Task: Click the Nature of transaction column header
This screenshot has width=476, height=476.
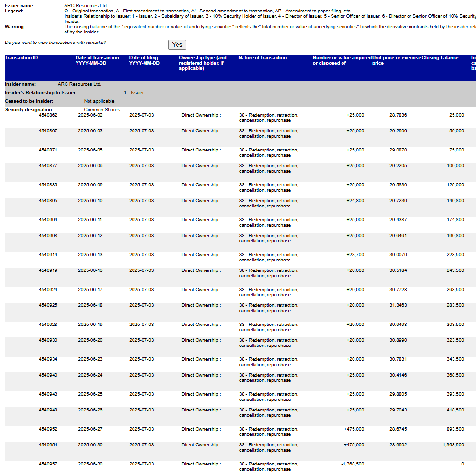Action: [x=261, y=57]
